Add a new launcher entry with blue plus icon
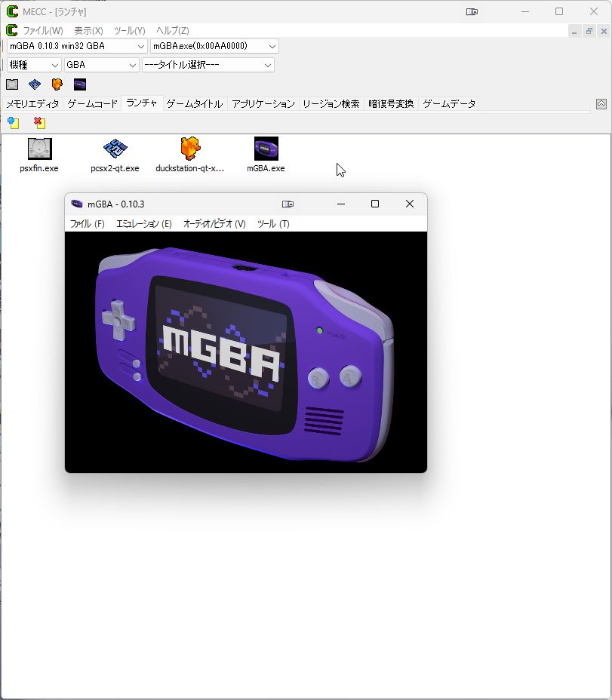The image size is (612, 700). (x=13, y=123)
